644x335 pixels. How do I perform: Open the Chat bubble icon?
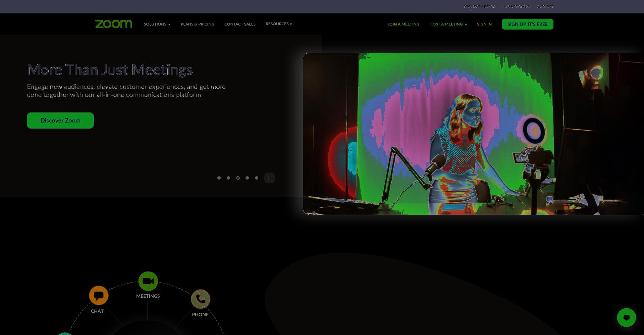pyautogui.click(x=99, y=295)
